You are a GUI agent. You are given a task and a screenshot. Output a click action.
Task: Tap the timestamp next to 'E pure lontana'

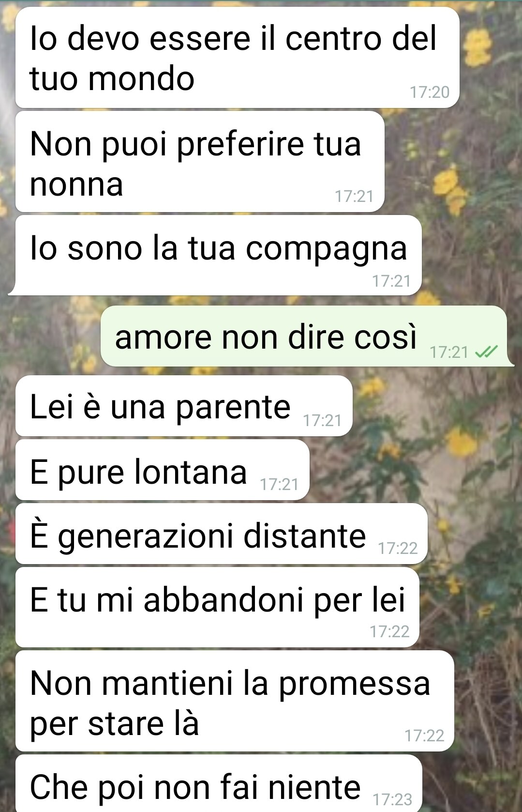[279, 484]
